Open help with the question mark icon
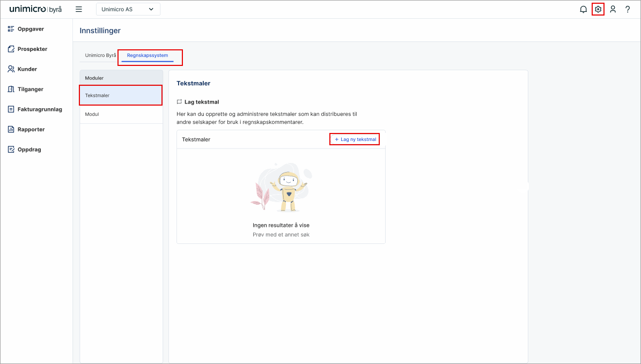This screenshot has height=364, width=641. [628, 9]
